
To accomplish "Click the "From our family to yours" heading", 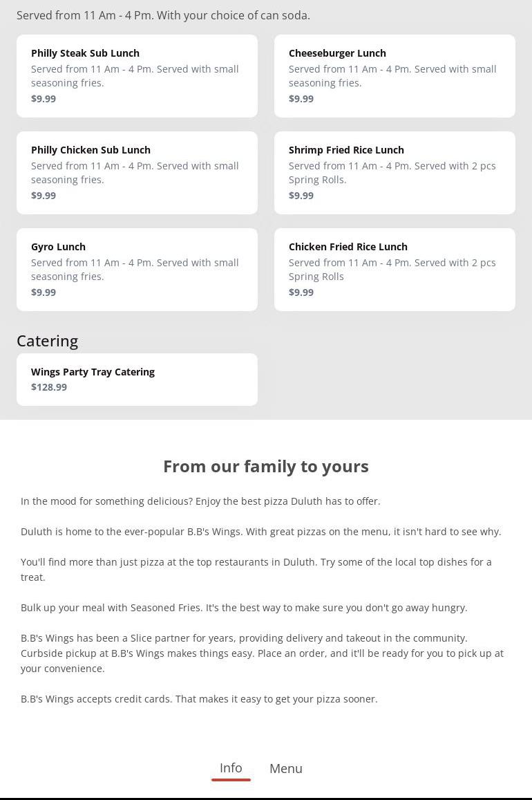I will pos(266,467).
